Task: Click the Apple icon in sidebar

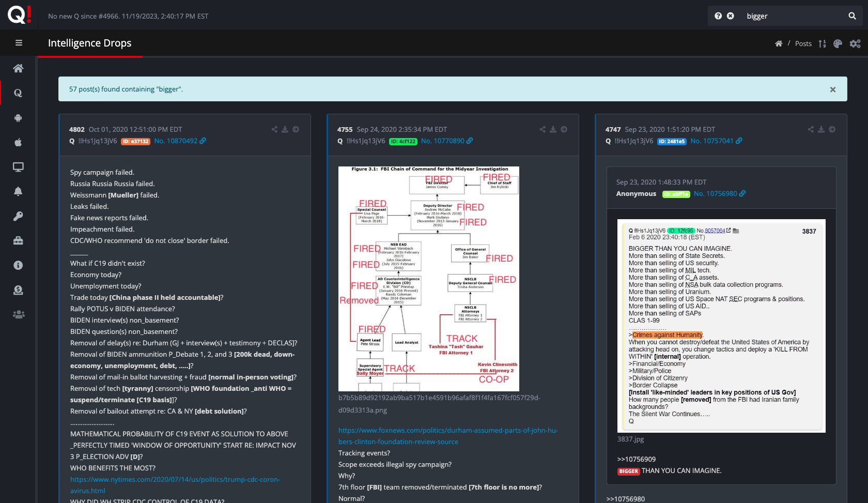Action: (18, 142)
